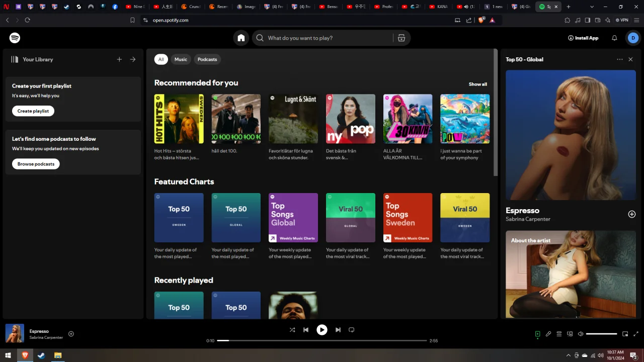This screenshot has width=644, height=362.
Task: Mute the volume speaker icon
Action: coord(581,334)
